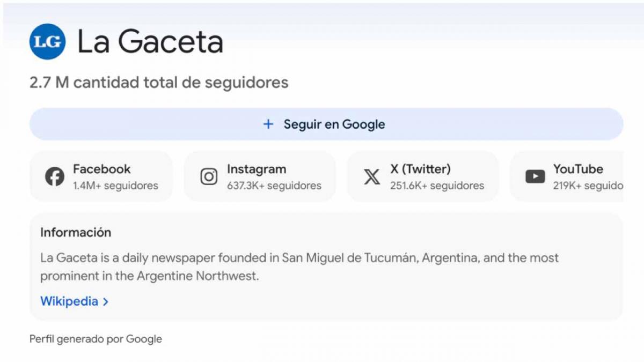Select the X (Twitter) icon
Screen dimensions: 644x362
point(371,176)
